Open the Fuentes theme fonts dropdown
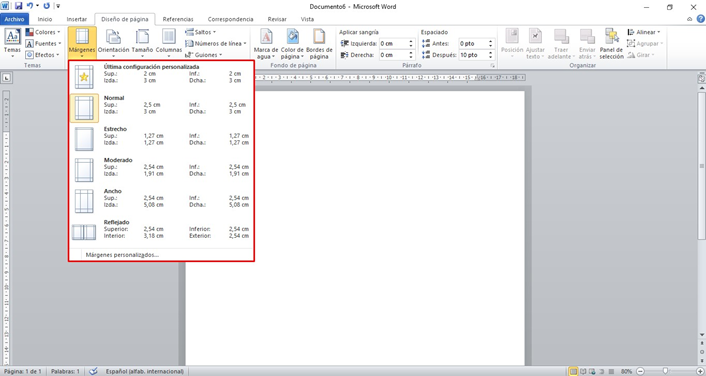Screen dimensions: 706x376 [43, 44]
